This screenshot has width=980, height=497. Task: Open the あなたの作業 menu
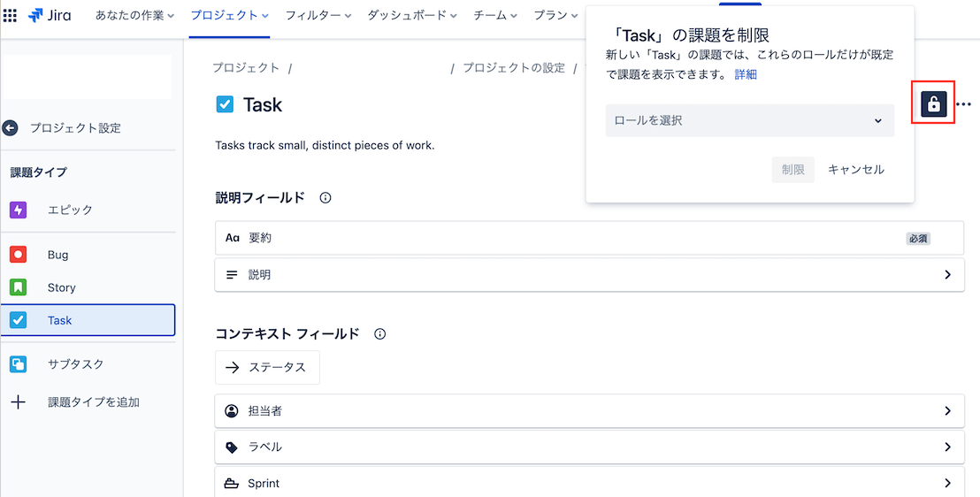(x=134, y=16)
